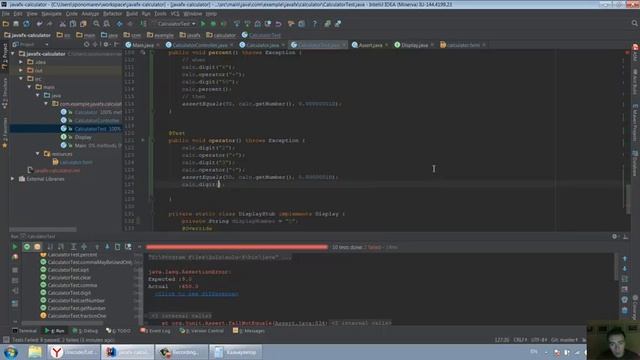The height and width of the screenshot is (360, 640).
Task: Toggle Project tool window side button
Action: point(4,56)
